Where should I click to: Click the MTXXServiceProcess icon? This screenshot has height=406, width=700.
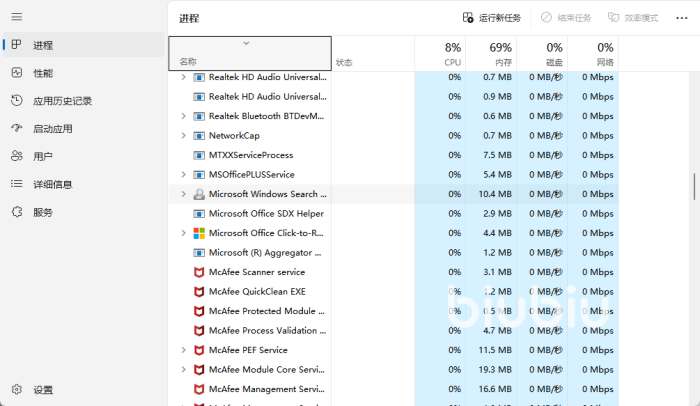199,155
